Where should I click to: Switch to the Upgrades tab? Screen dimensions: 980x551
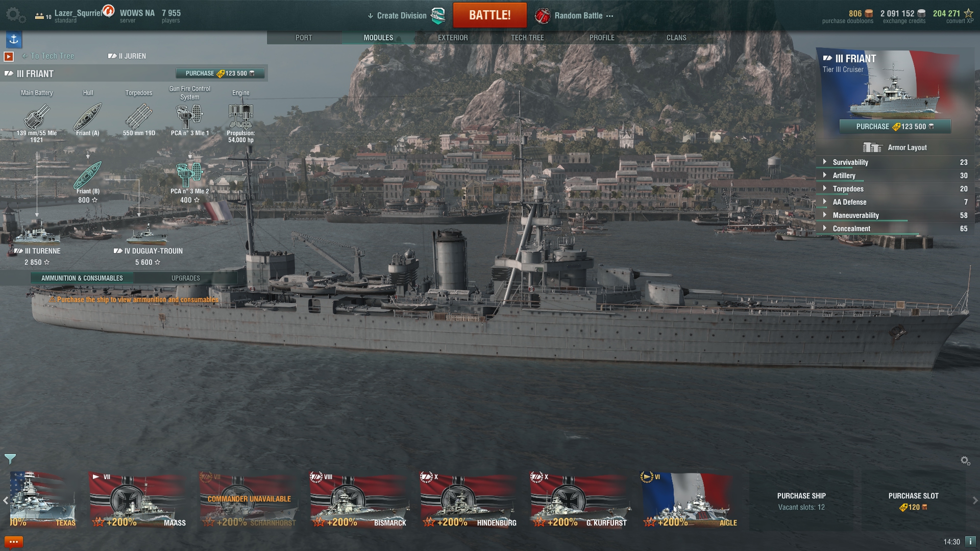185,278
